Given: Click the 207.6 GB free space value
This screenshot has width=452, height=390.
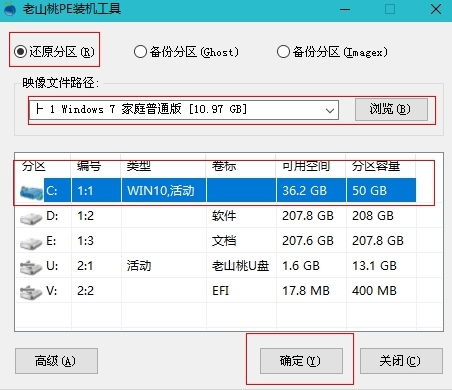Looking at the screenshot, I should click(x=308, y=241).
